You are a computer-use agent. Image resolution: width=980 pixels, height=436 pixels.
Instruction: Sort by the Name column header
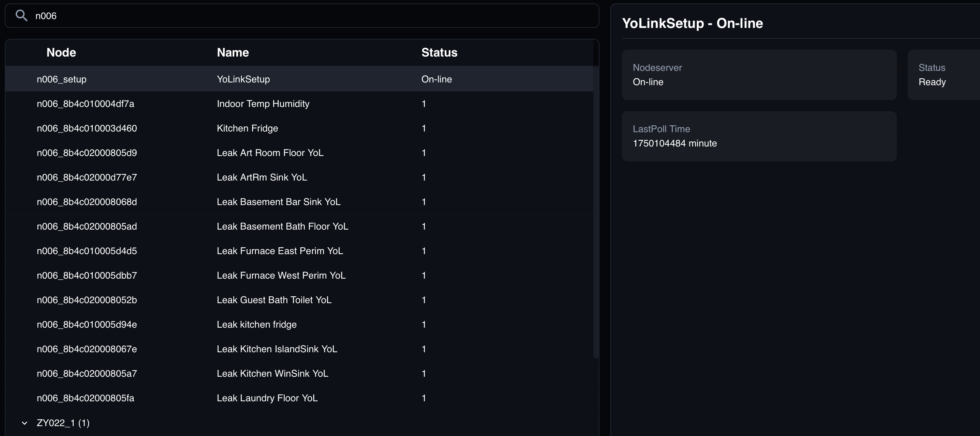(x=233, y=52)
